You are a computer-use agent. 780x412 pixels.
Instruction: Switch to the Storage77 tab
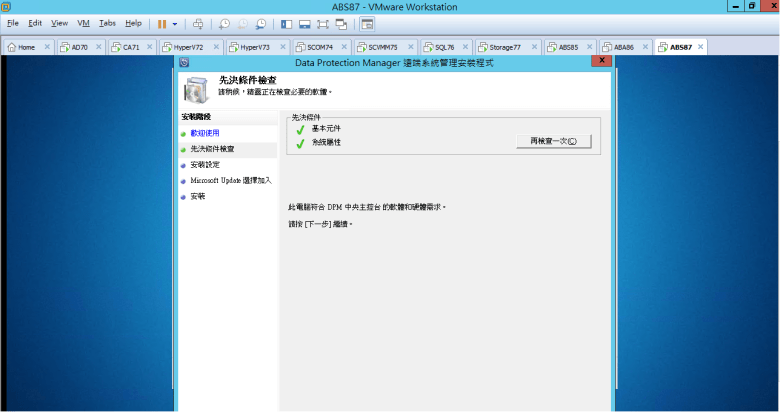point(504,47)
